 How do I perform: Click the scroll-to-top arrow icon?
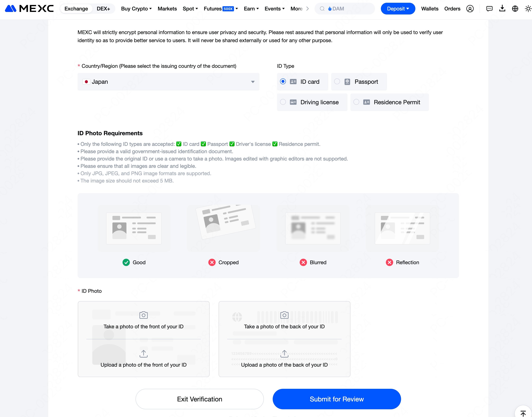(x=523, y=413)
